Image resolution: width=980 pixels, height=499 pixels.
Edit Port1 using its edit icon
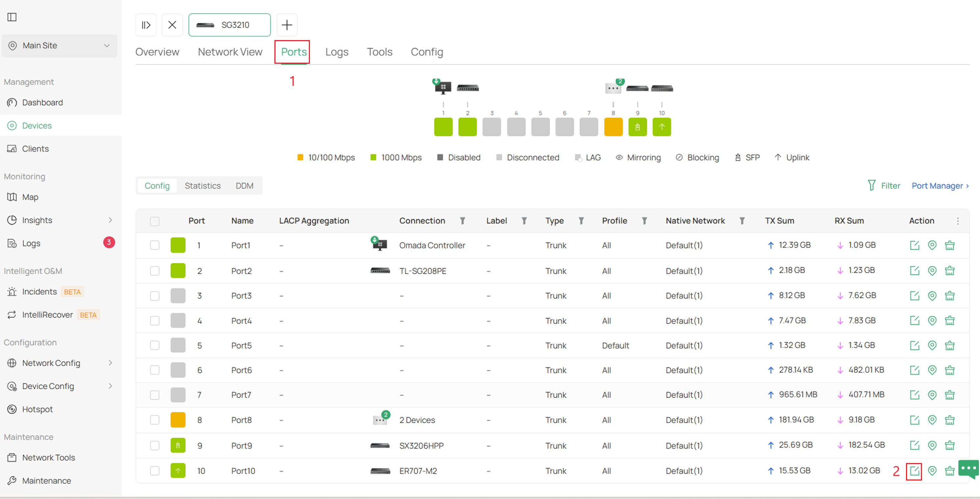click(x=915, y=245)
